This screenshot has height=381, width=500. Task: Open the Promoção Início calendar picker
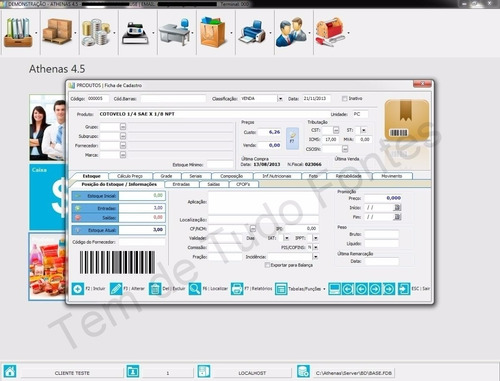(397, 208)
